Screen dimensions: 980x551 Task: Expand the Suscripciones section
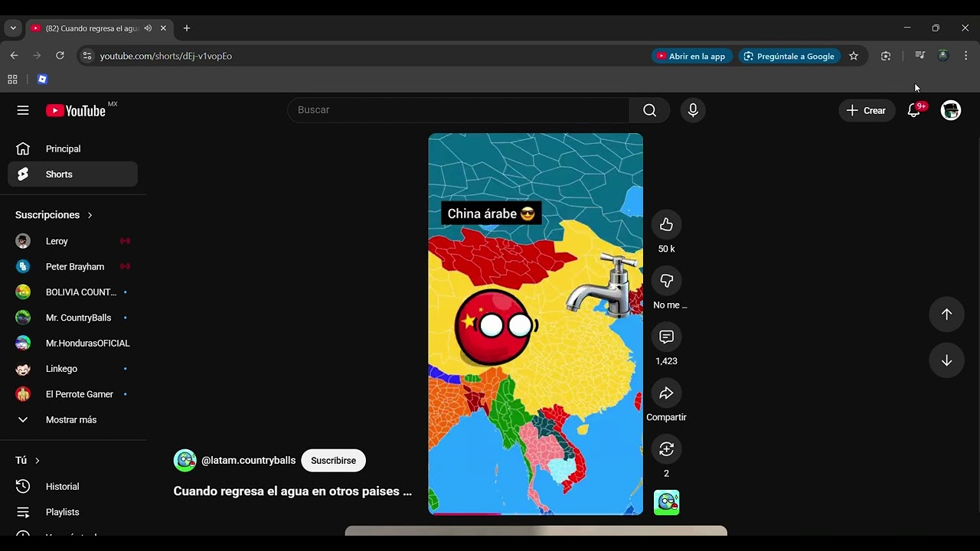click(54, 215)
